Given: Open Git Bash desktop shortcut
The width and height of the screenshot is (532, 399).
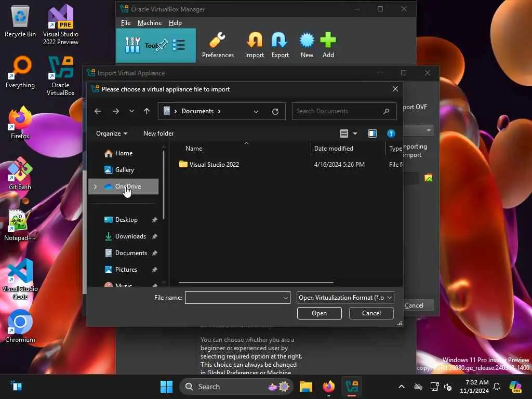Looking at the screenshot, I should 20,174.
